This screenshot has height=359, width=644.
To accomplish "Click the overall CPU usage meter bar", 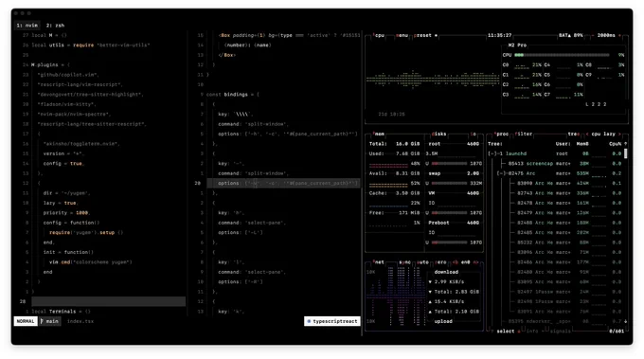I will click(562, 55).
